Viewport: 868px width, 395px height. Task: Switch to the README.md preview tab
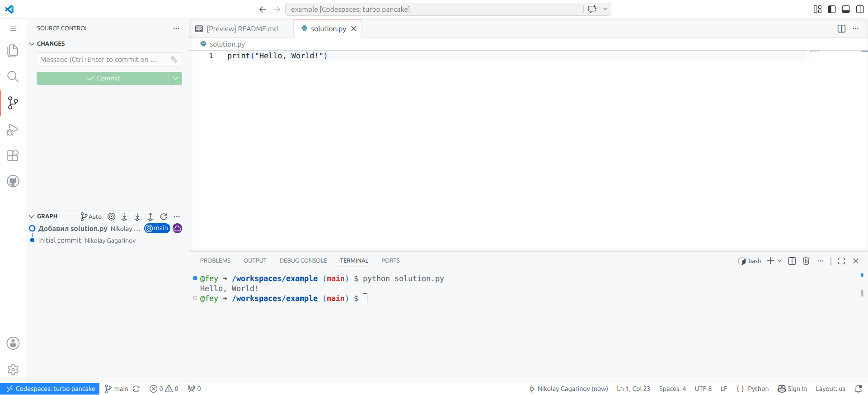tap(242, 28)
